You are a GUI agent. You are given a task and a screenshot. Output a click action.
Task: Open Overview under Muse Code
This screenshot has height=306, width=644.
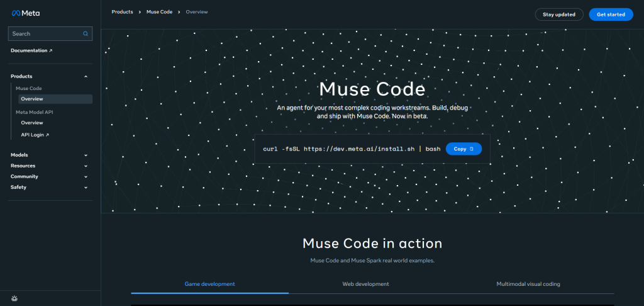55,99
